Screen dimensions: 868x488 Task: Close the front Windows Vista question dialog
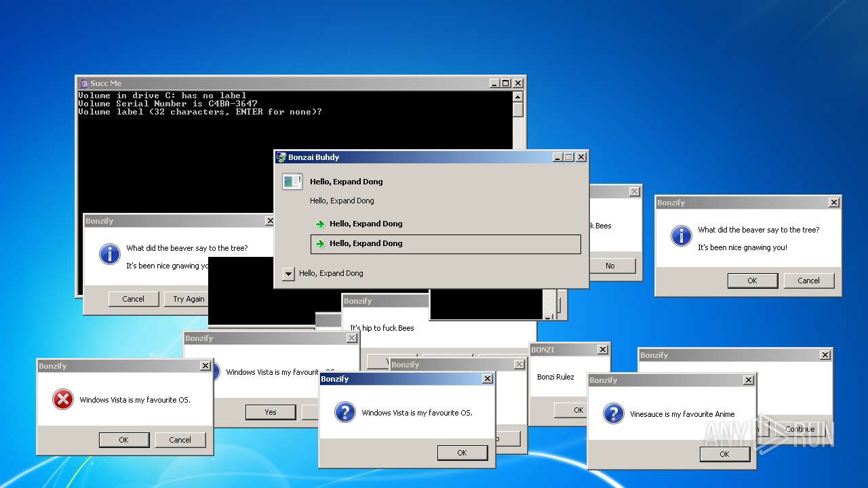488,380
